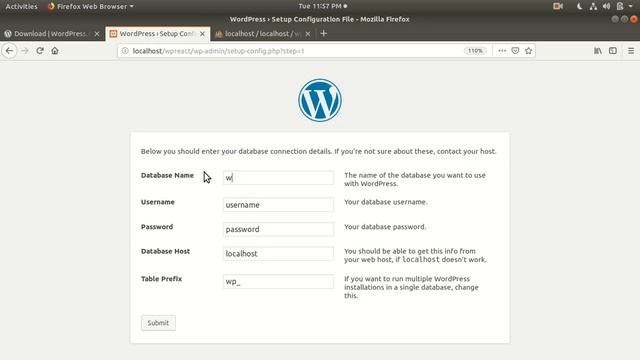Close the localhost phpMyAdmin tab

coord(308,34)
